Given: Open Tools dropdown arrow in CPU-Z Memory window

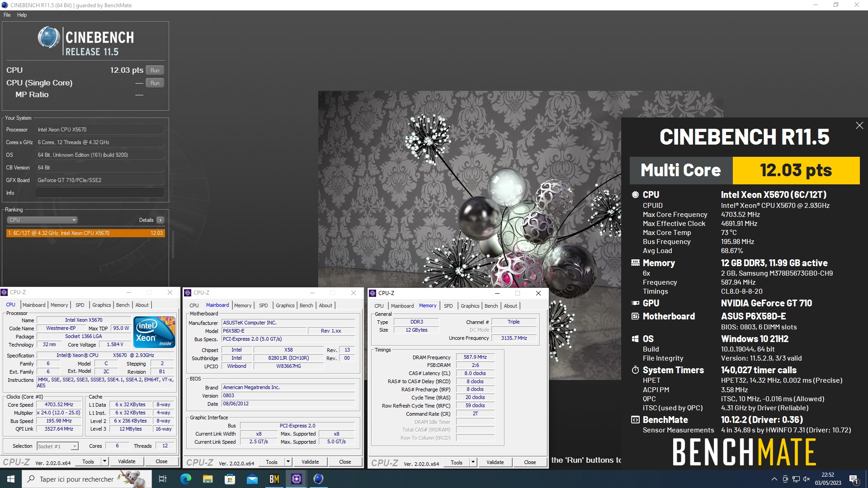Looking at the screenshot, I should click(x=473, y=462).
